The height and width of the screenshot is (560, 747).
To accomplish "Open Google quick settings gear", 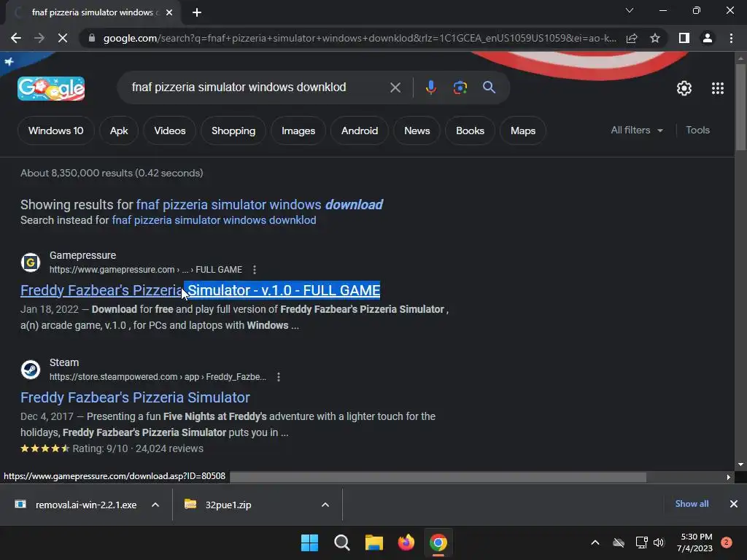I will tap(684, 88).
